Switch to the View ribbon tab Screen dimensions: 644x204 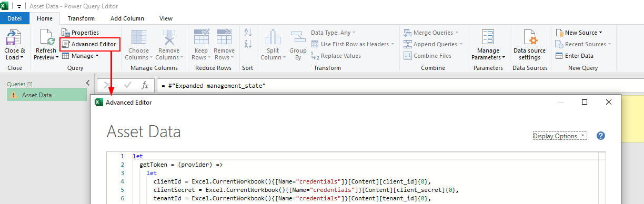[x=166, y=18]
